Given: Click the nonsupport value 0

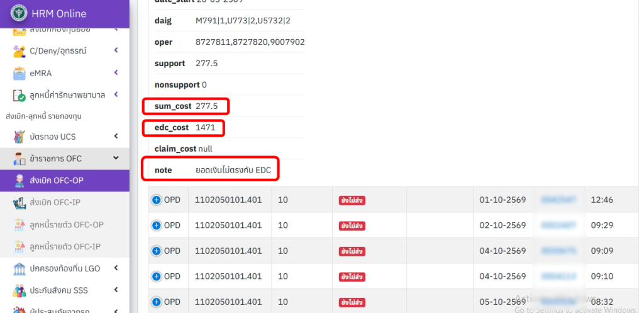Looking at the screenshot, I should [204, 85].
